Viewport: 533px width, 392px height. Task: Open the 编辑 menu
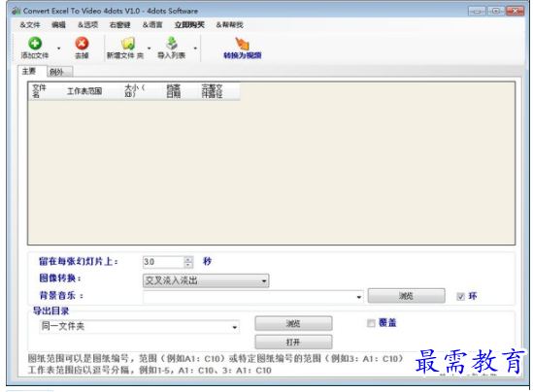(x=58, y=25)
